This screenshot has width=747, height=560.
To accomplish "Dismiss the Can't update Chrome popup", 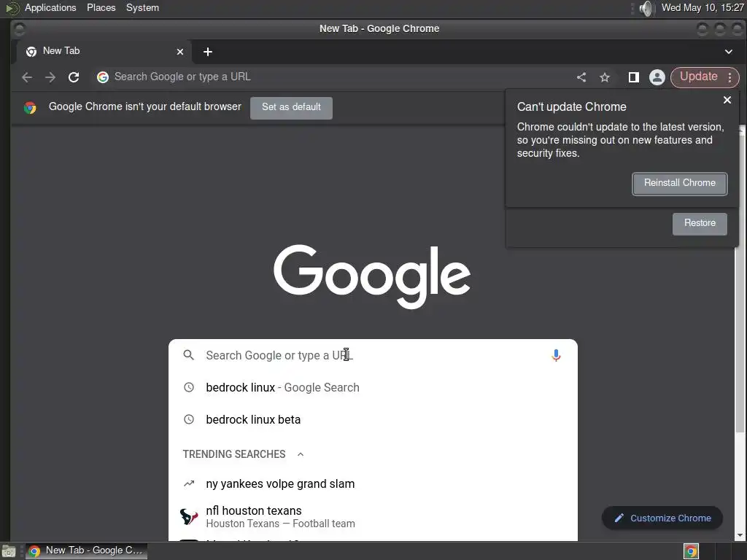I will tap(727, 100).
